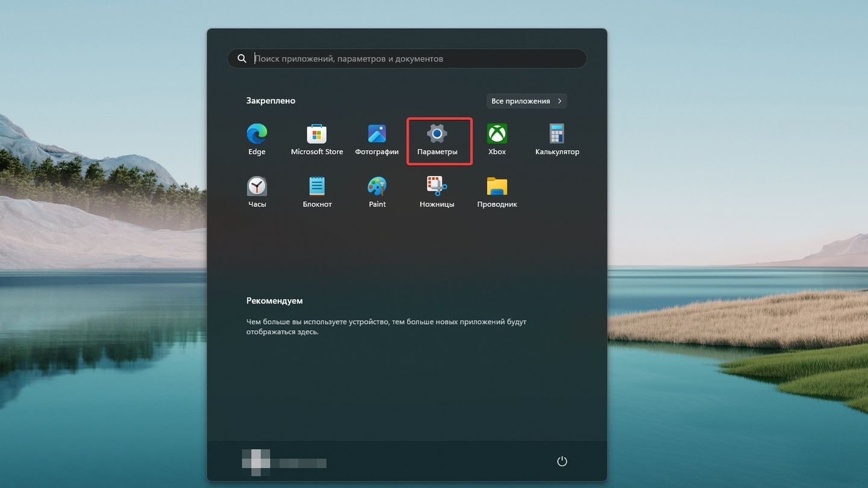
Task: Open the Часы clock app
Action: click(x=257, y=193)
